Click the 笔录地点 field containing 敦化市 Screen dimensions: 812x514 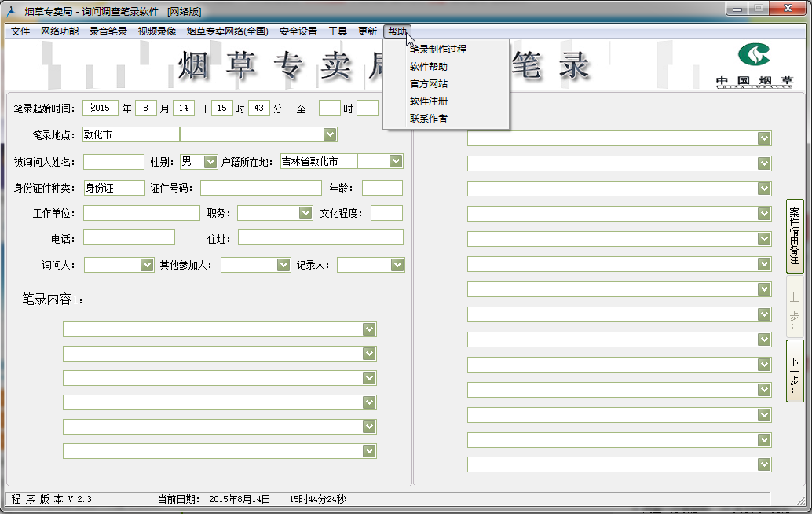(131, 134)
